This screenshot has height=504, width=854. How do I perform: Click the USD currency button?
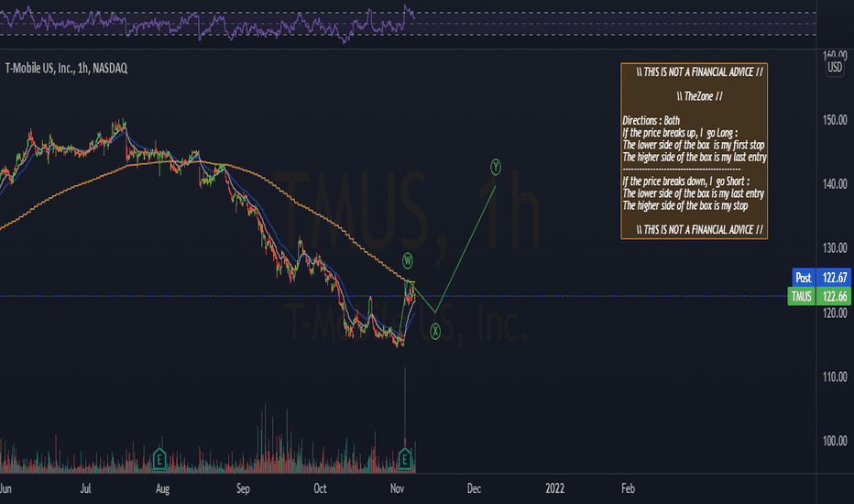click(835, 68)
